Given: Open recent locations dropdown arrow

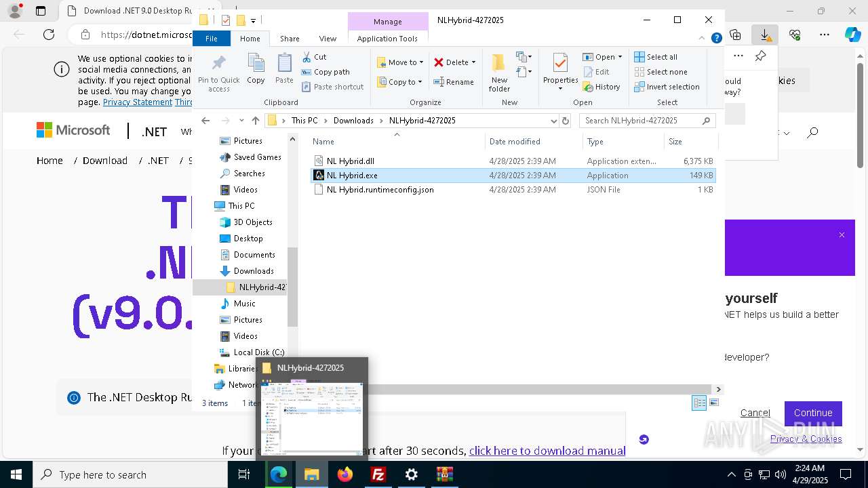Looking at the screenshot, I should pos(241,120).
